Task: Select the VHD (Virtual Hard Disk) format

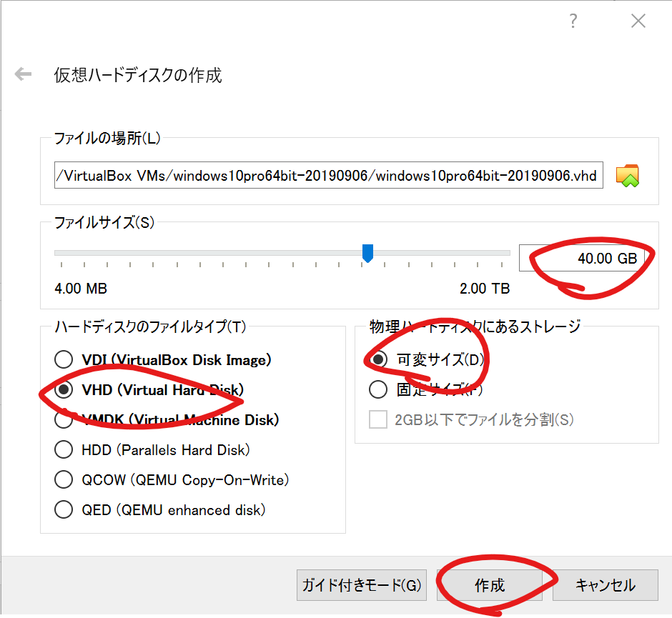Action: (64, 389)
